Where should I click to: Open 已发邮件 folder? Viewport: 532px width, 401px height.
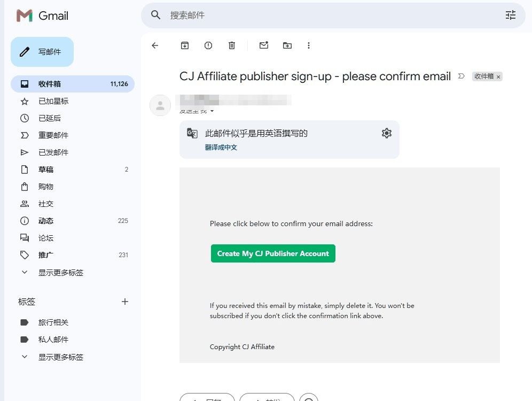coord(73,152)
